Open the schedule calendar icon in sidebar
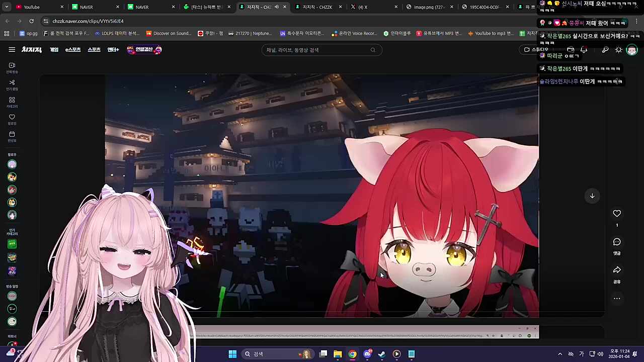644x362 pixels. point(12,134)
